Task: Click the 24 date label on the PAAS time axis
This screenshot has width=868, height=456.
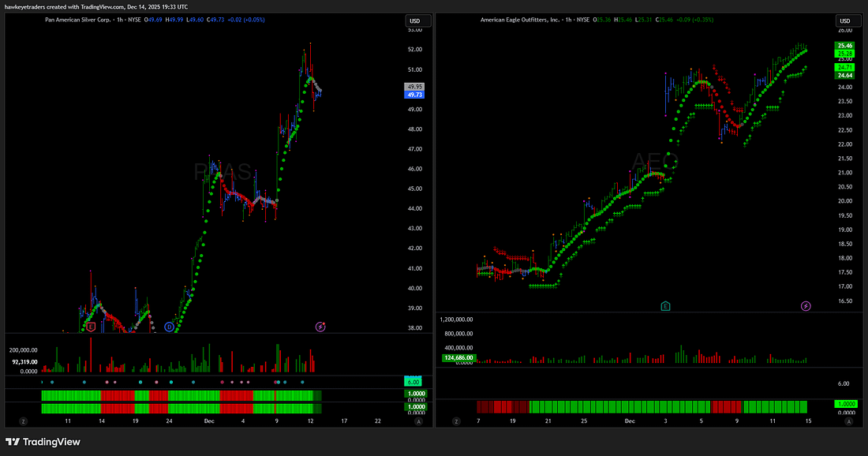Action: [x=169, y=421]
